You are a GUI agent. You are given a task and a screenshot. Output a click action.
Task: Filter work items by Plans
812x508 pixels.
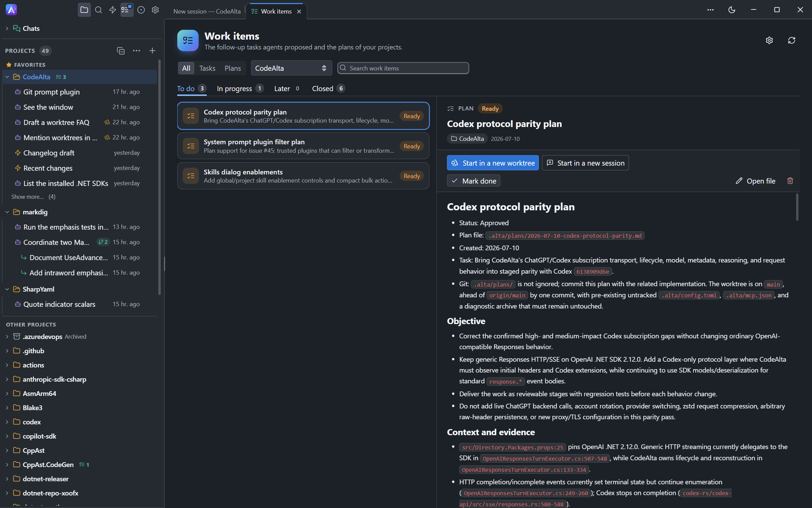click(x=233, y=68)
